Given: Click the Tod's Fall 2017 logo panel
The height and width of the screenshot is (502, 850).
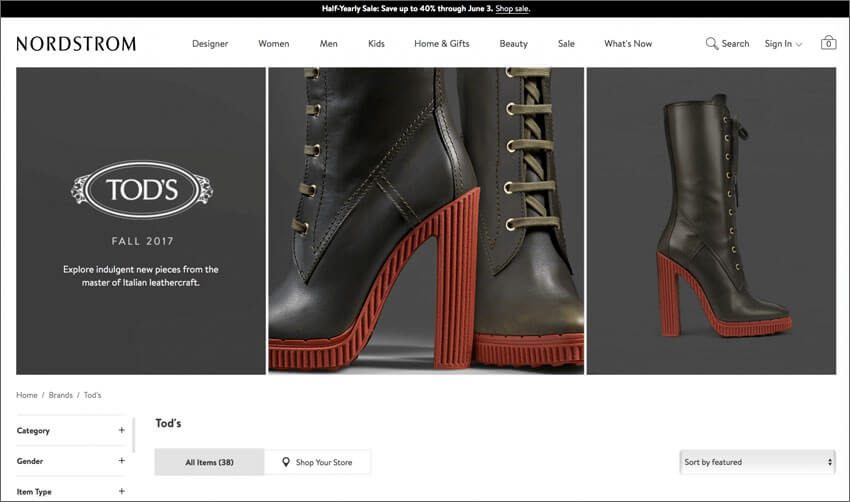Looking at the screenshot, I should pyautogui.click(x=141, y=221).
